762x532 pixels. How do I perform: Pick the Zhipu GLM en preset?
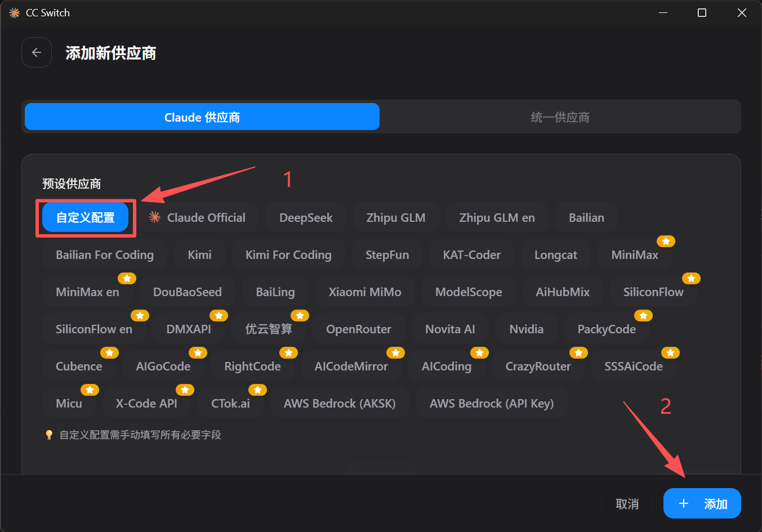click(x=497, y=217)
